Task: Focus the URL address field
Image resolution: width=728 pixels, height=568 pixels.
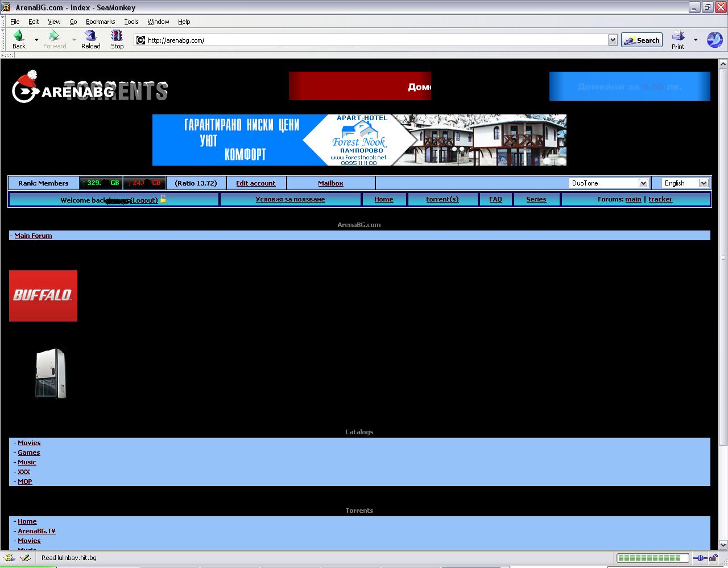Action: (x=377, y=40)
